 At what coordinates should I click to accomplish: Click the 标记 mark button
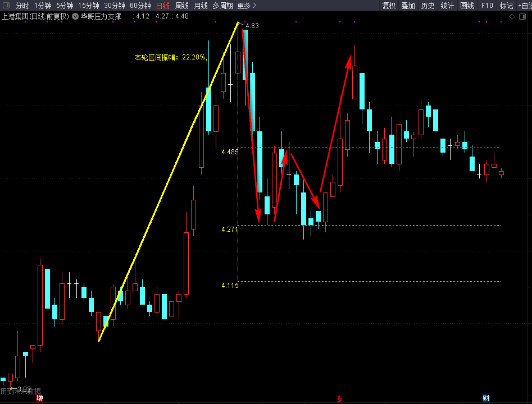pos(506,6)
